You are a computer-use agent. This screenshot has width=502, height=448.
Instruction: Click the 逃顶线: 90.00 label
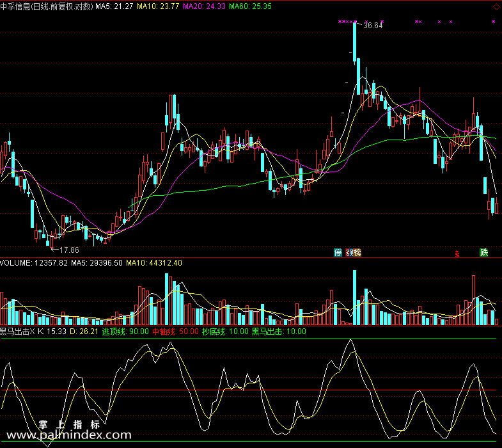(125, 332)
